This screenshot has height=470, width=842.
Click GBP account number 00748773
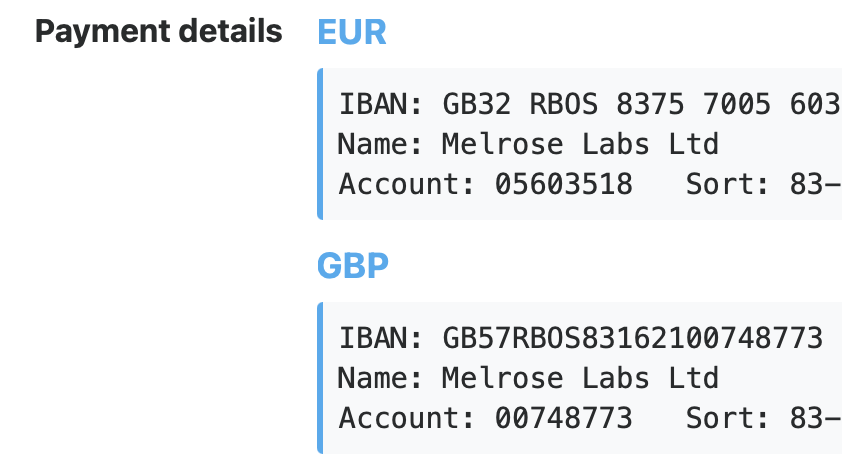[x=563, y=418]
